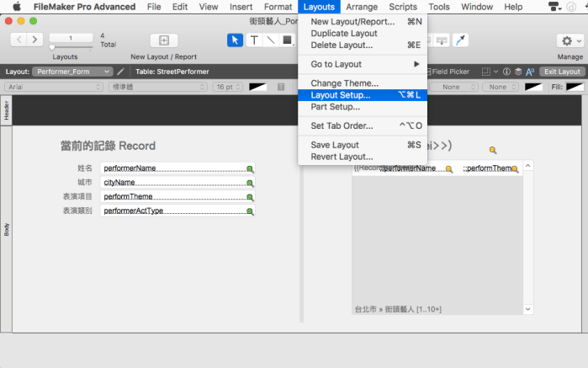The image size is (588, 368).
Task: Open the Format menu
Action: [278, 7]
